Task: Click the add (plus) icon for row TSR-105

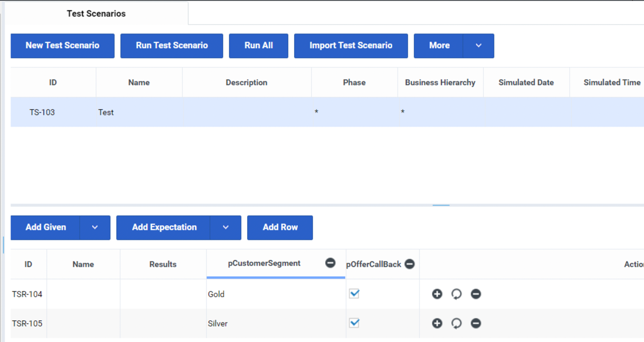Action: [x=437, y=323]
